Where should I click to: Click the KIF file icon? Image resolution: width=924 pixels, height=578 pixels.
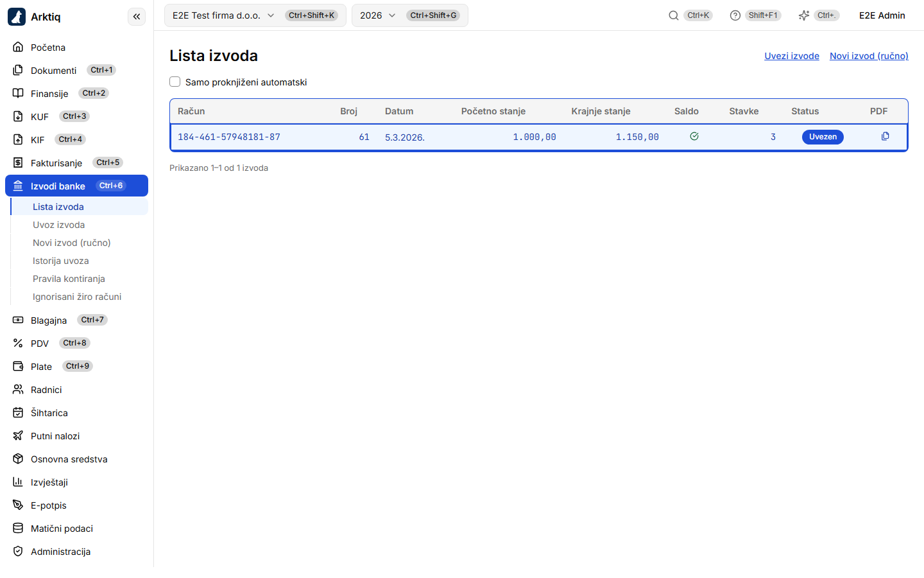pos(18,139)
